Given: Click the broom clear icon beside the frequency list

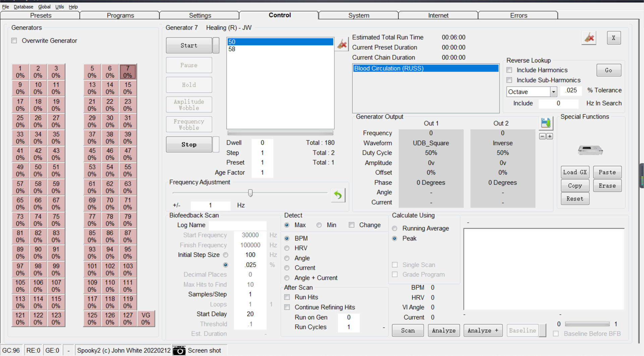Looking at the screenshot, I should [342, 44].
